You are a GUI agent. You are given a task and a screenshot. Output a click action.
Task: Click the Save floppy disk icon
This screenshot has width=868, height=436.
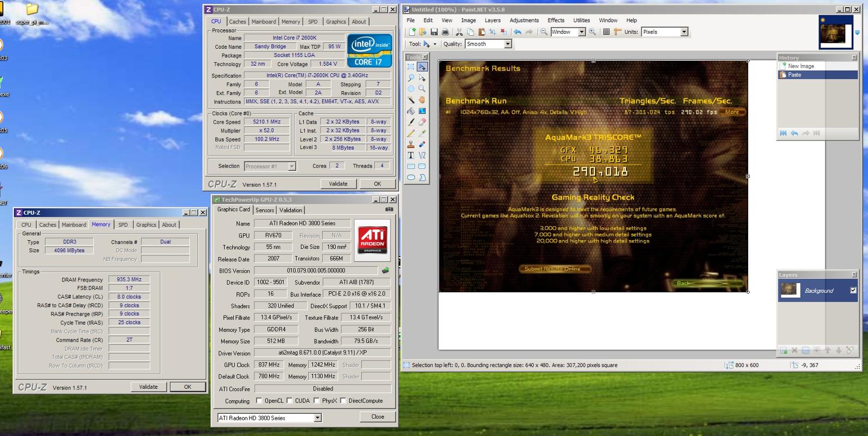tap(434, 32)
